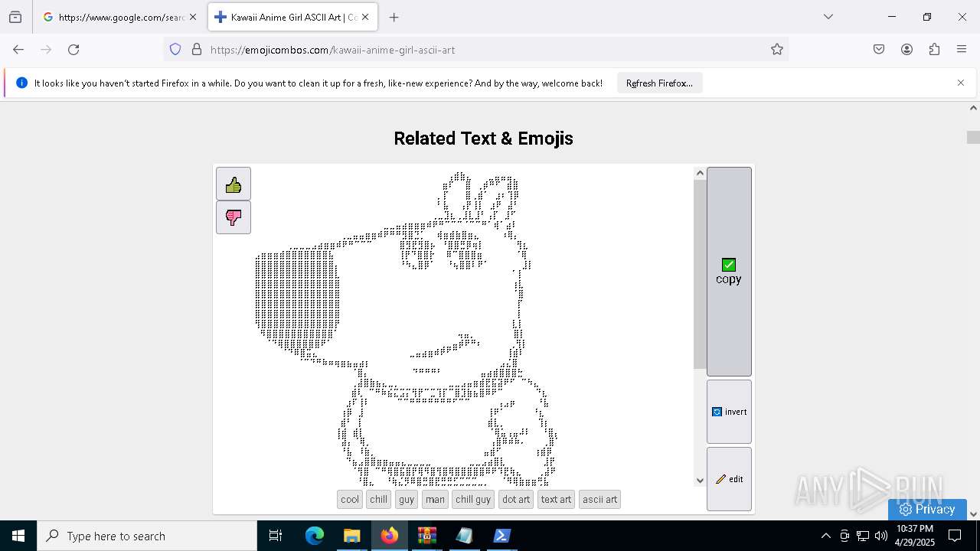Screen dimensions: 980x551
Task: Open WinRAR from taskbar
Action: pyautogui.click(x=426, y=536)
